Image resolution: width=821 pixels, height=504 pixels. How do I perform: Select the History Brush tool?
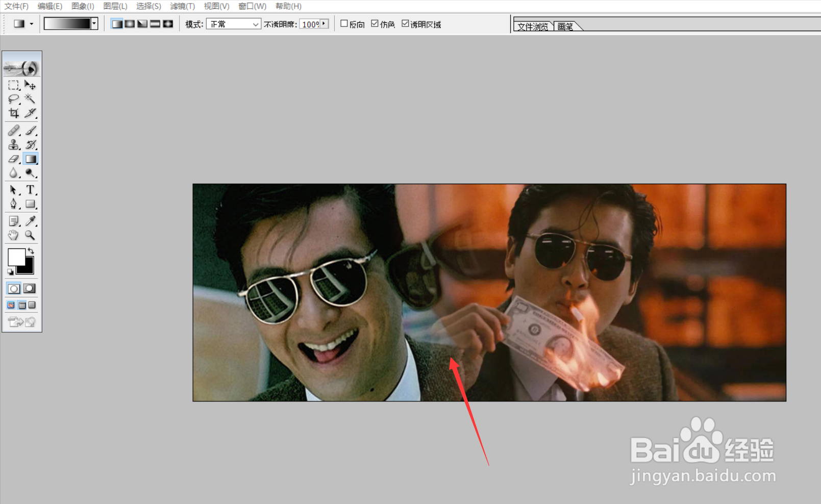(30, 145)
